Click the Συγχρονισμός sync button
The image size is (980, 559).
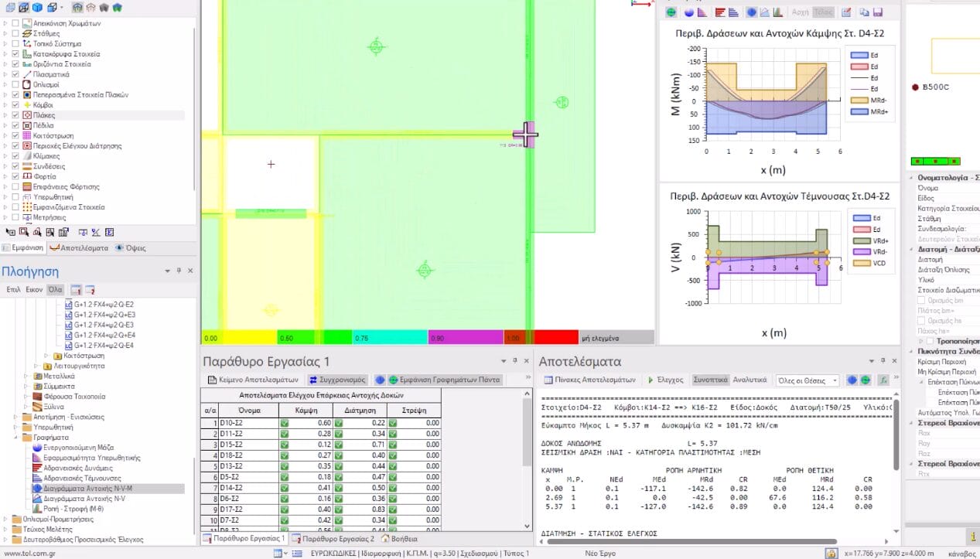[336, 380]
